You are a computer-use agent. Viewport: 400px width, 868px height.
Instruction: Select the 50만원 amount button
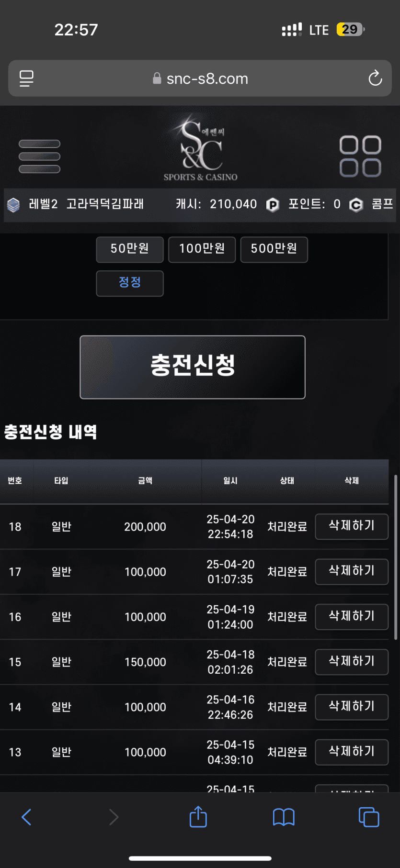pyautogui.click(x=130, y=249)
